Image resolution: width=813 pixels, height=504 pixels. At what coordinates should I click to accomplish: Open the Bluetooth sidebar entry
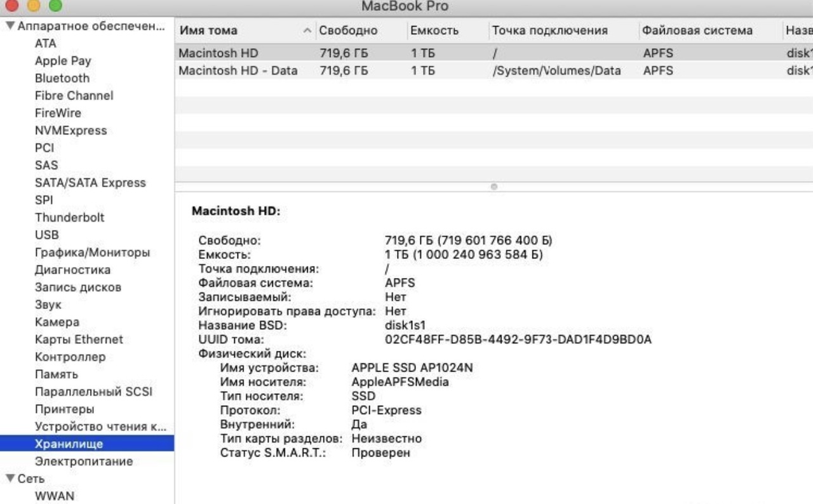(62, 78)
